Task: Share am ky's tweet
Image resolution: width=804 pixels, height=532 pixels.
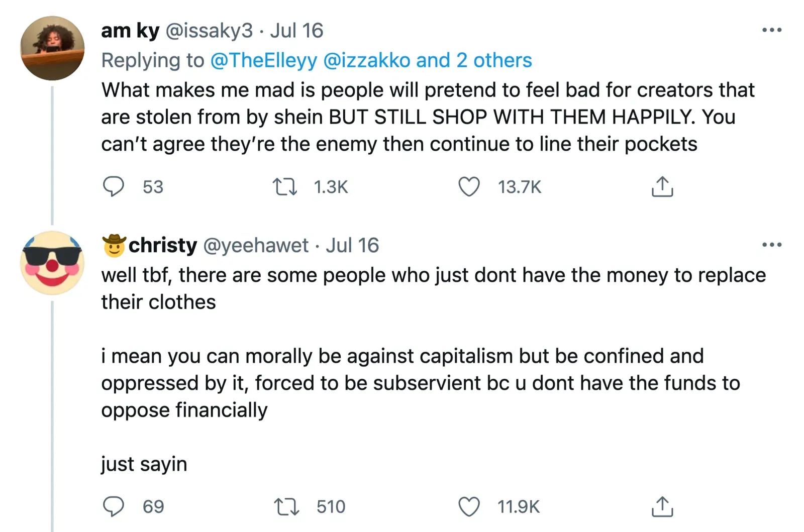Action: point(662,187)
